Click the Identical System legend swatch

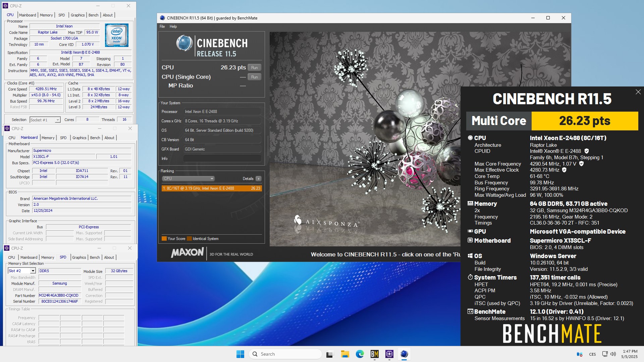tap(189, 239)
